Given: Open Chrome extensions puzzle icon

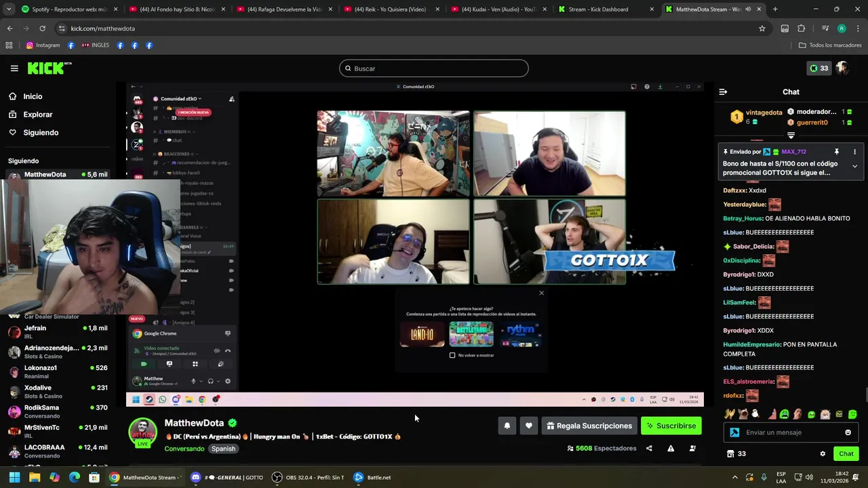Looking at the screenshot, I should tap(801, 28).
